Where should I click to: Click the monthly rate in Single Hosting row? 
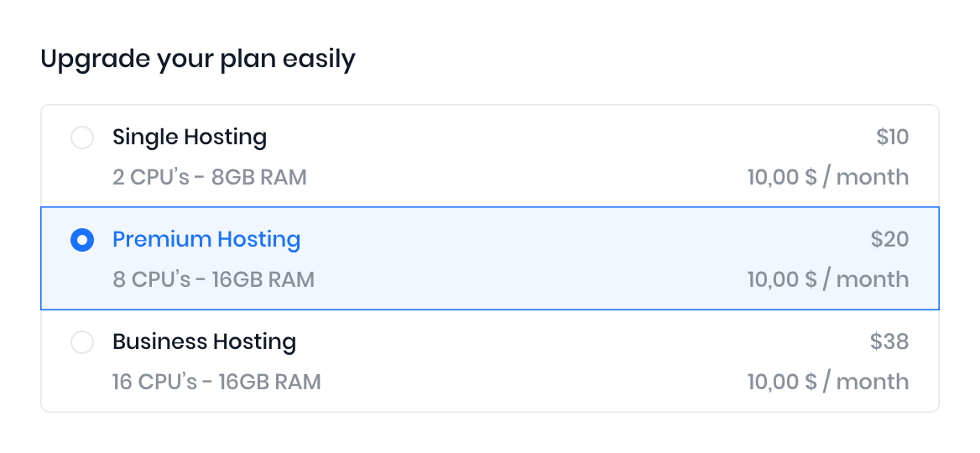tap(827, 177)
